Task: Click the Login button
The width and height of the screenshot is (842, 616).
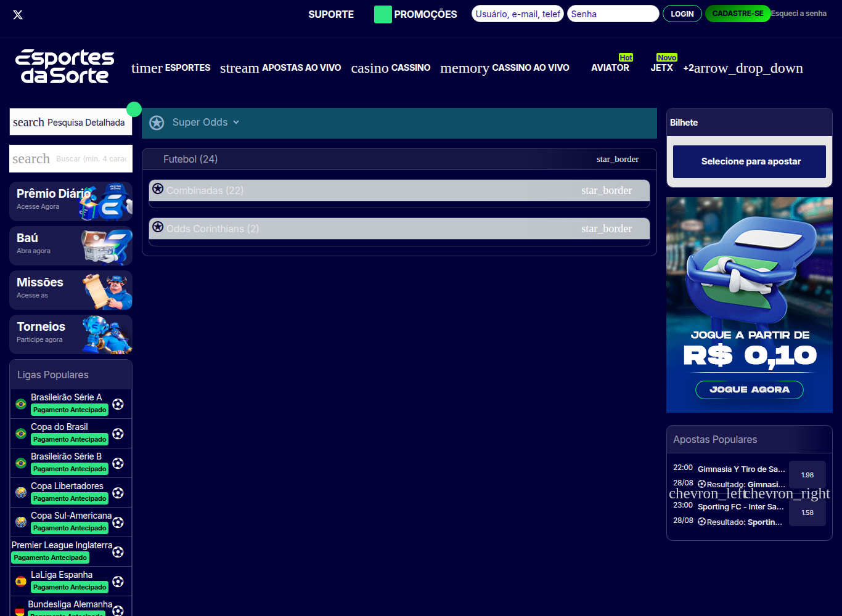Action: pyautogui.click(x=682, y=14)
